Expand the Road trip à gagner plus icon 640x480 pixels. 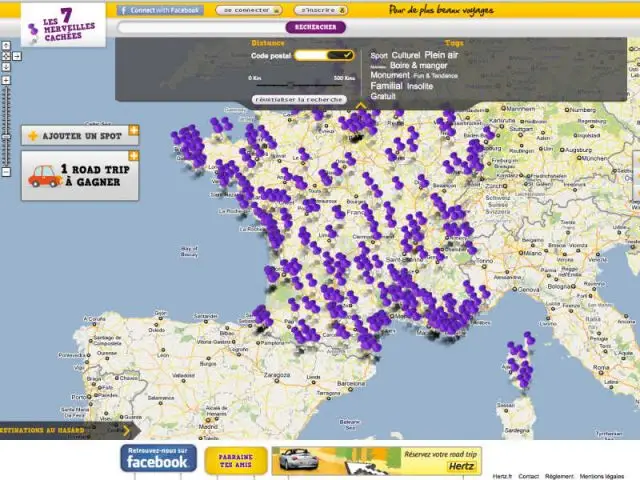point(134,156)
